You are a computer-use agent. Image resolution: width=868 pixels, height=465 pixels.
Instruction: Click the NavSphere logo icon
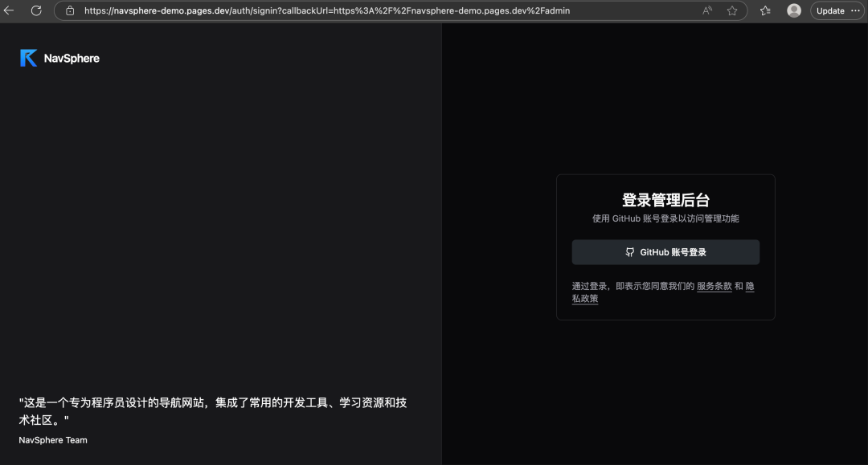pos(27,58)
